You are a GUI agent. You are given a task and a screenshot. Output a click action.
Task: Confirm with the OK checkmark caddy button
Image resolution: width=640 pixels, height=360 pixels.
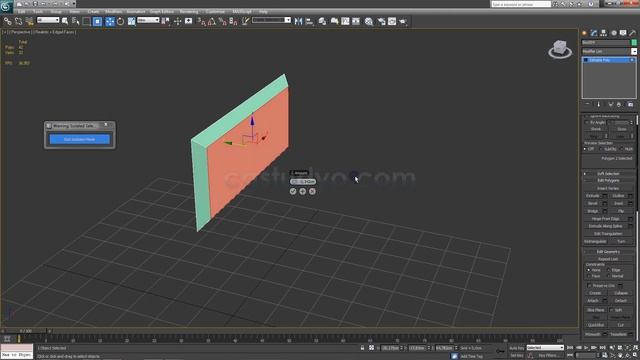click(293, 191)
